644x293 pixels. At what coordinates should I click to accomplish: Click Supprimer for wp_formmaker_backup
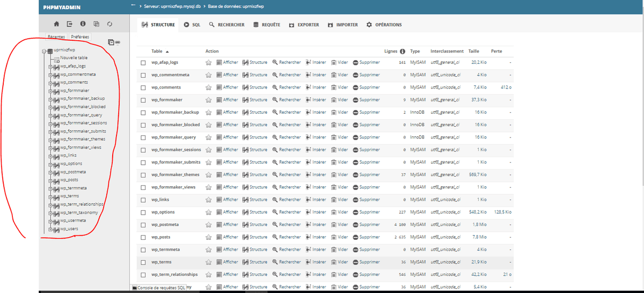(366, 112)
